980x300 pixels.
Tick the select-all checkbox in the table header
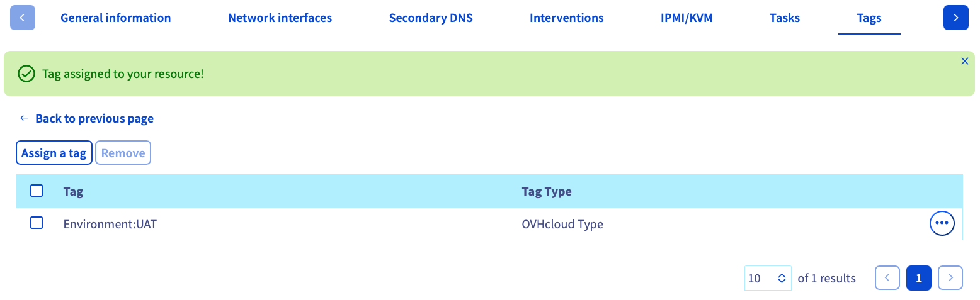point(37,191)
